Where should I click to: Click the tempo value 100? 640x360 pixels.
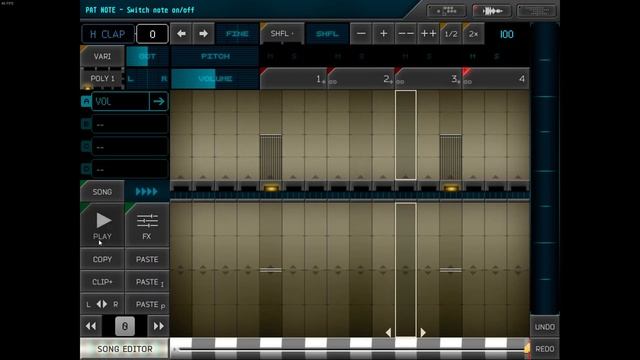click(507, 34)
